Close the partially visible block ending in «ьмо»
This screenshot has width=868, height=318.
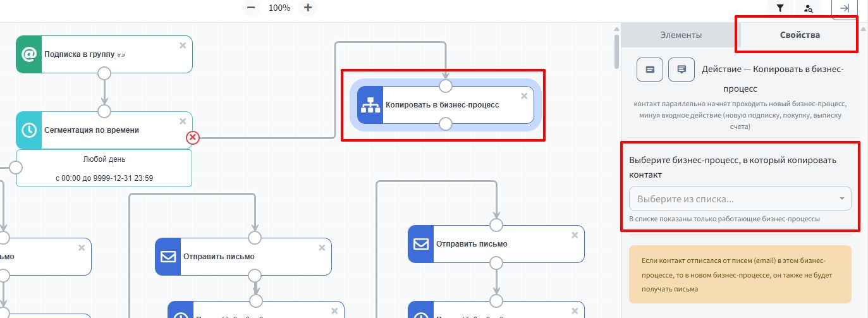pyautogui.click(x=82, y=248)
